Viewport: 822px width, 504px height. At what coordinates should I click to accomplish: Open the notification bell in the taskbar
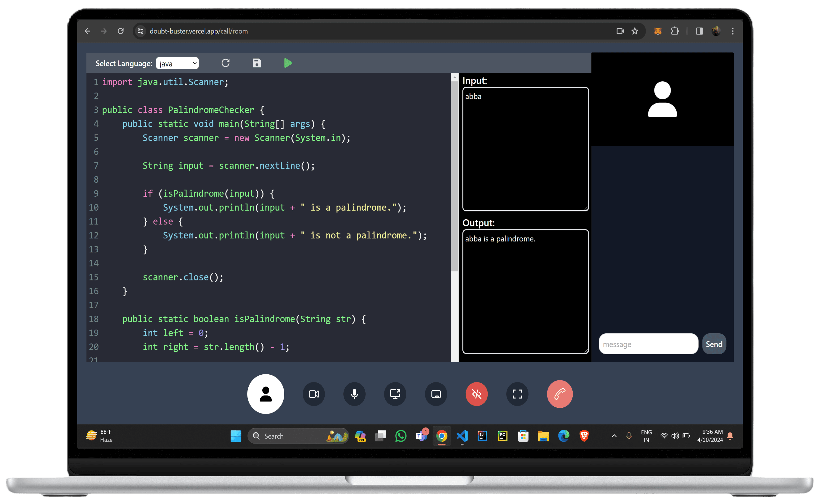click(730, 436)
